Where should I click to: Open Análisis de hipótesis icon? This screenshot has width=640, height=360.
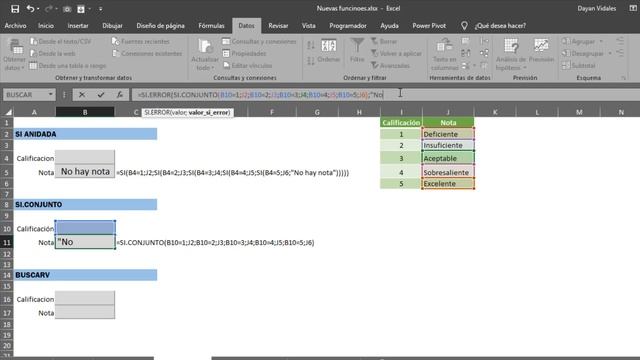(x=511, y=46)
